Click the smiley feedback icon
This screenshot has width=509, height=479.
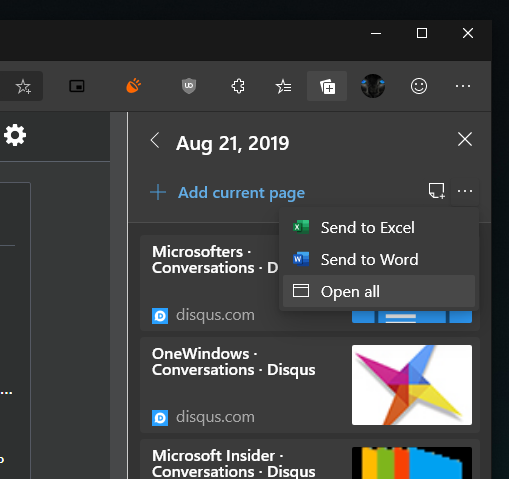point(419,86)
